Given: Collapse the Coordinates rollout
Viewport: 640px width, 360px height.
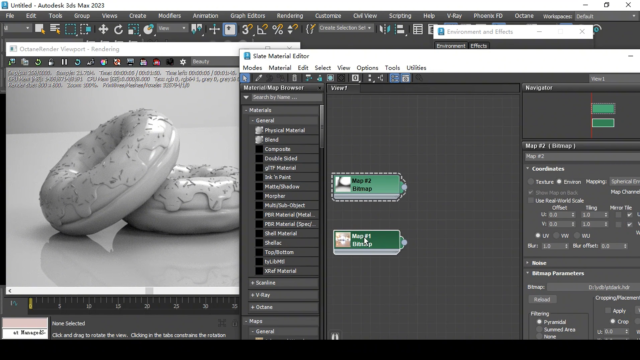Looking at the screenshot, I should 528,169.
